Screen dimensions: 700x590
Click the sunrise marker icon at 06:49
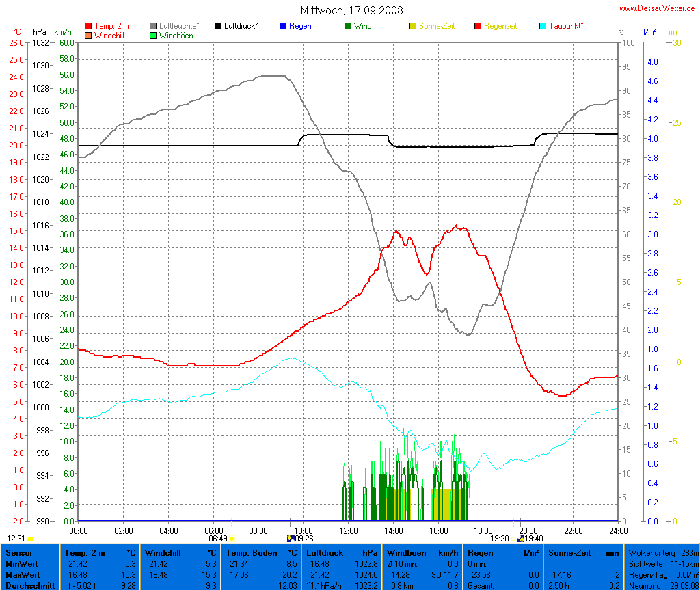tap(232, 539)
